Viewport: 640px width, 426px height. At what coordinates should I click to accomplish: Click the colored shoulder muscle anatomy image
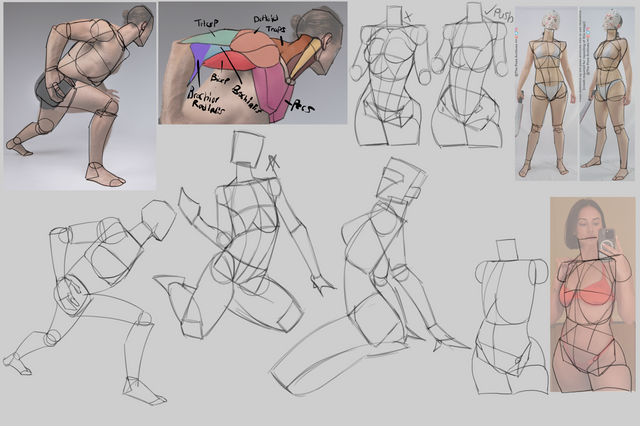253,63
